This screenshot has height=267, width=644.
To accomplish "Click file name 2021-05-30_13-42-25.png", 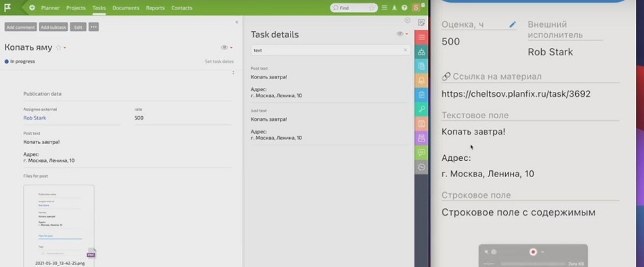I will coord(60,263).
